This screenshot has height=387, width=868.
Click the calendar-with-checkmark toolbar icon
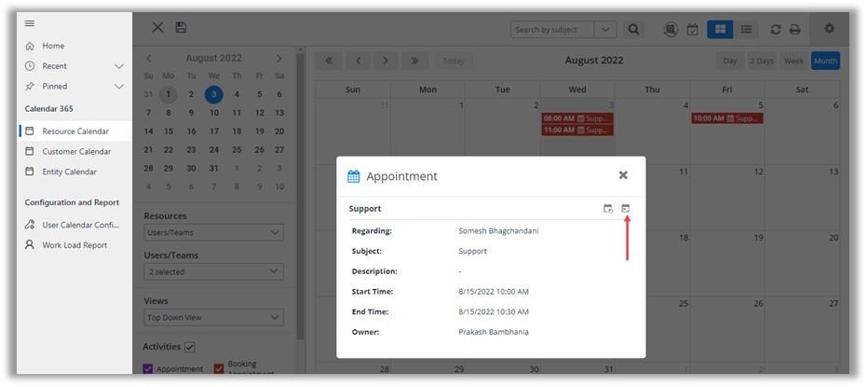point(692,30)
